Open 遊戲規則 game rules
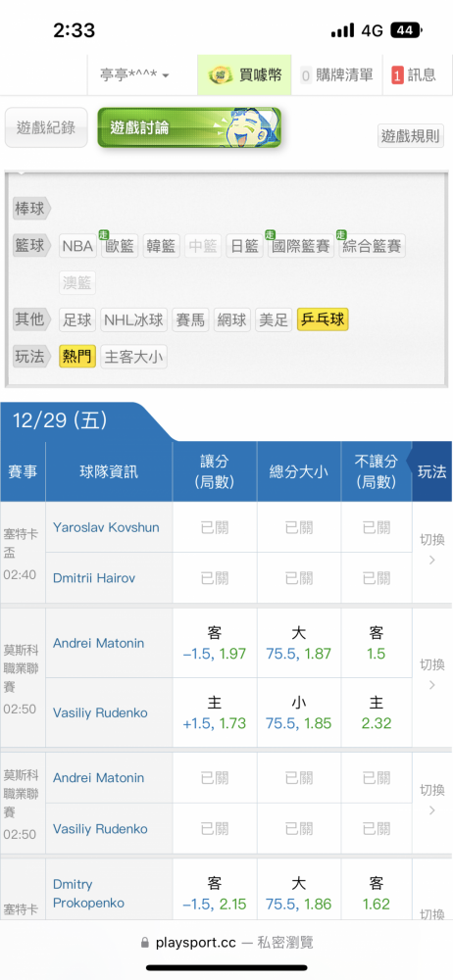 [411, 135]
